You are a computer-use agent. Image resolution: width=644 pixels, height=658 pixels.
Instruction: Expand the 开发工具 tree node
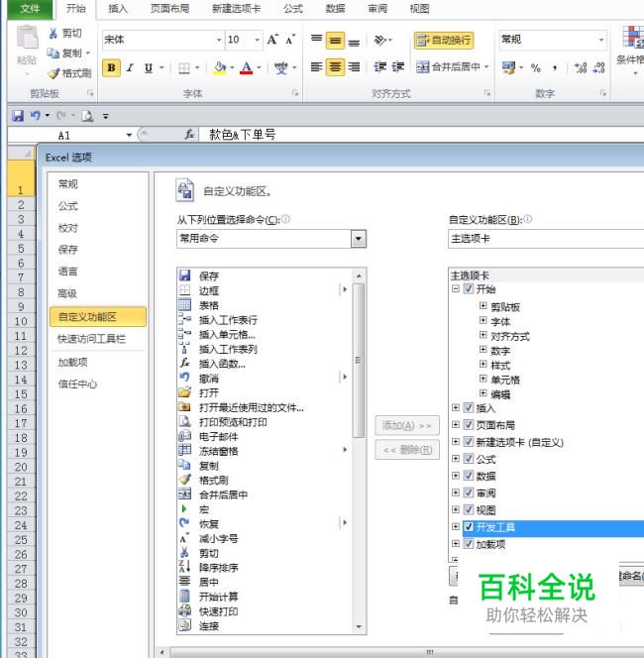pos(456,526)
